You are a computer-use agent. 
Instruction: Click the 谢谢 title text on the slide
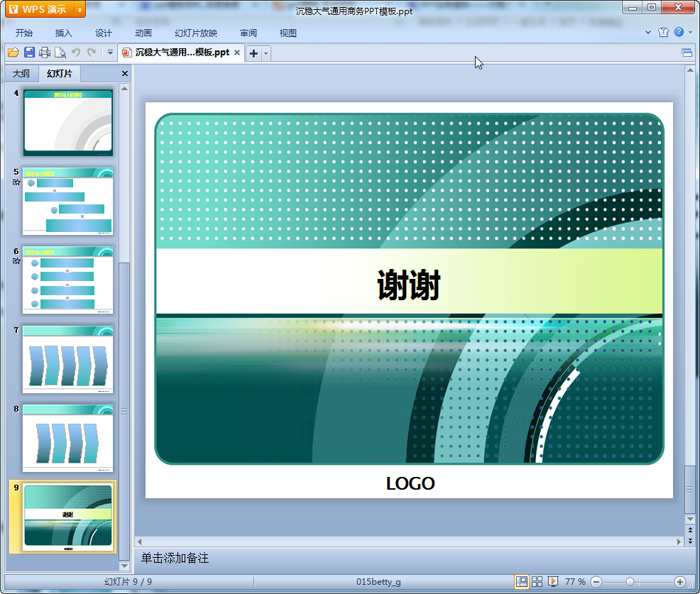point(409,285)
